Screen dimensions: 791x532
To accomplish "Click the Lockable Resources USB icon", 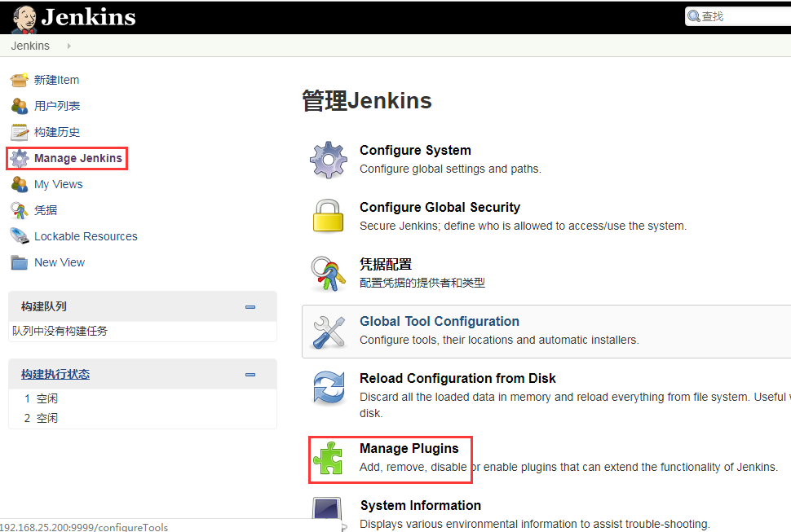I will click(x=20, y=236).
